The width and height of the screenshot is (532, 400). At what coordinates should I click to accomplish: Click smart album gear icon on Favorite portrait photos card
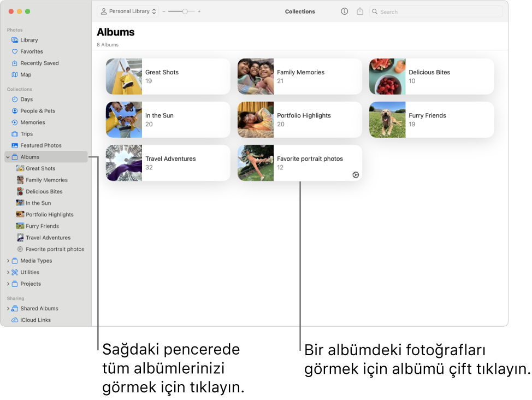[x=356, y=175]
